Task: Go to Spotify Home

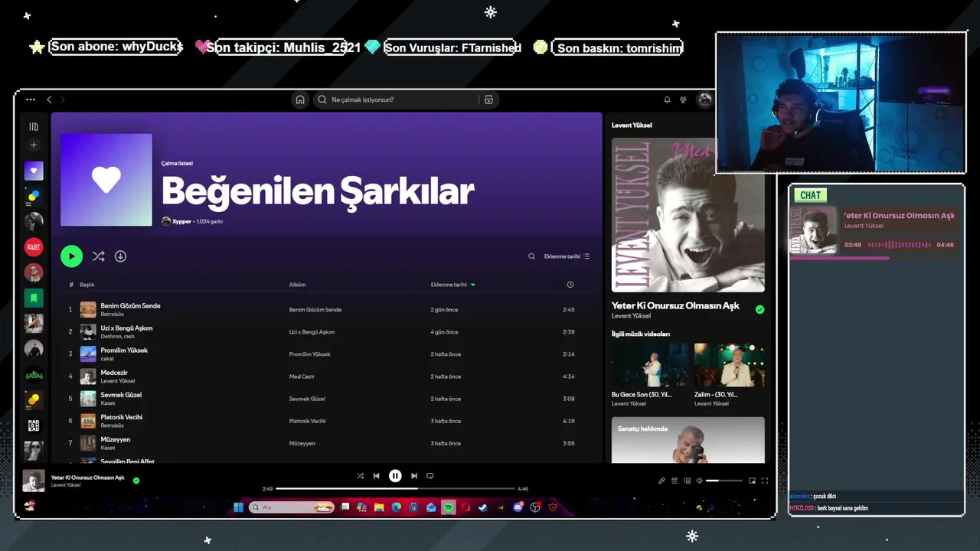Action: click(300, 99)
